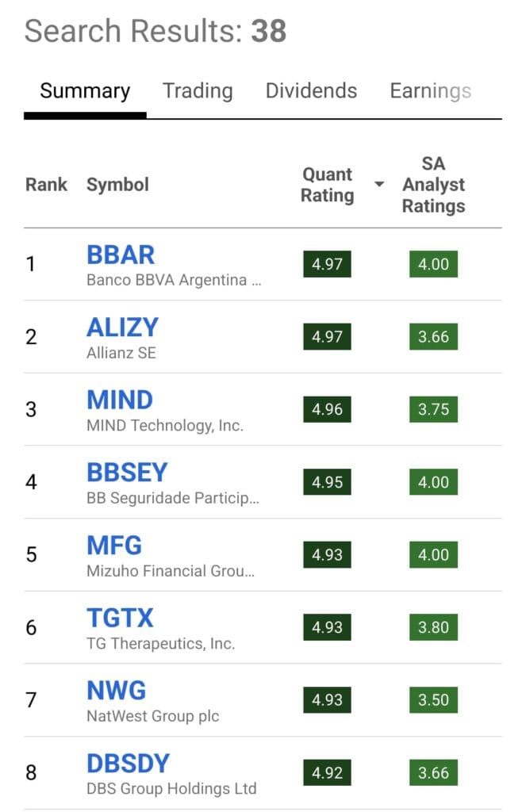Open TG Therapeutics ticker TGTX

[x=120, y=618]
